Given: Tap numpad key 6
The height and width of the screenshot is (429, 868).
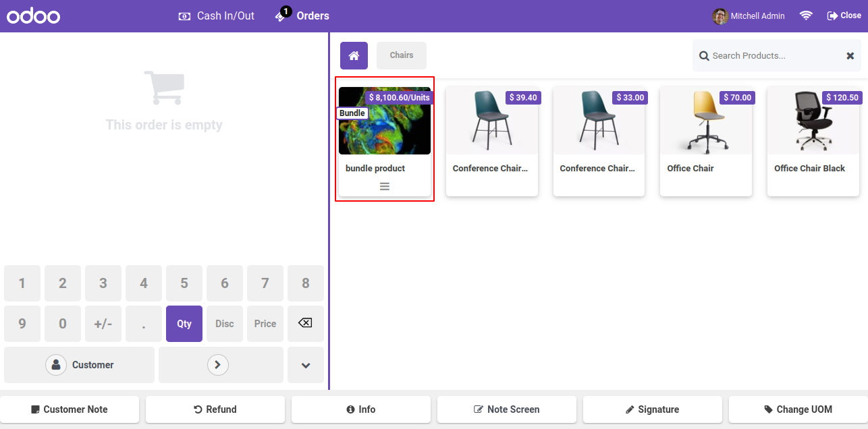Looking at the screenshot, I should pos(225,283).
